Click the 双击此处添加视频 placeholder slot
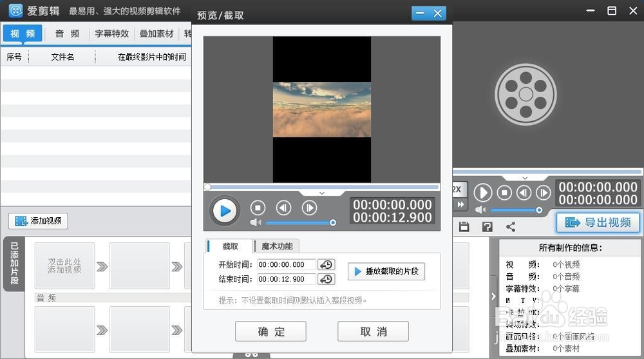 pos(64,266)
